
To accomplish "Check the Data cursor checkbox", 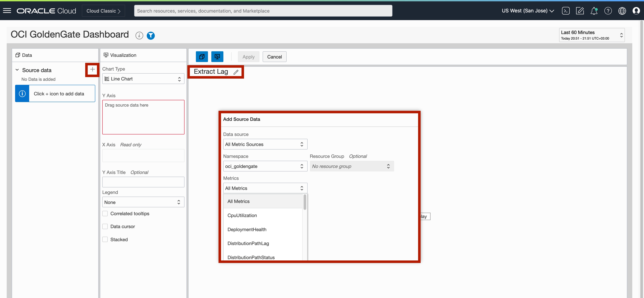I will (105, 226).
